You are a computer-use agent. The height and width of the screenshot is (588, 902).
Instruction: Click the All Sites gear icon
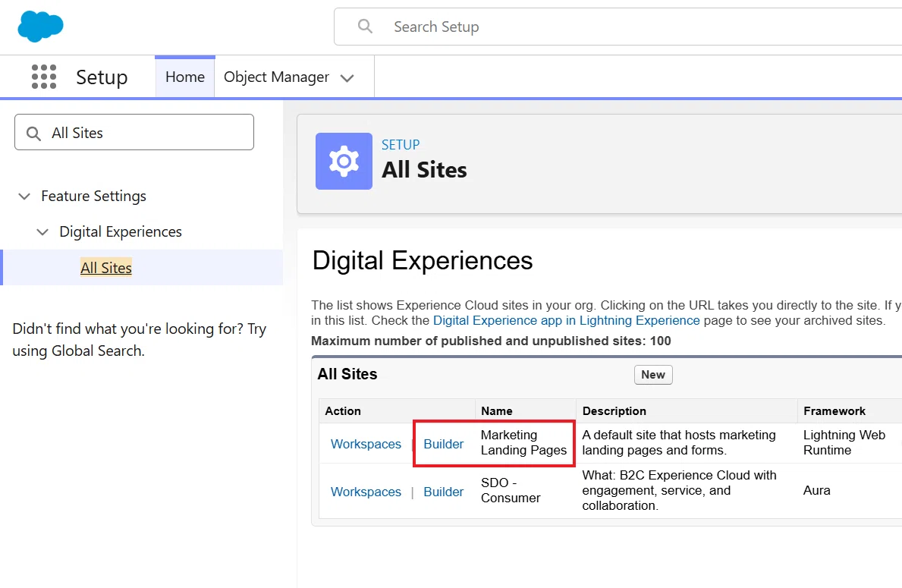click(x=344, y=161)
